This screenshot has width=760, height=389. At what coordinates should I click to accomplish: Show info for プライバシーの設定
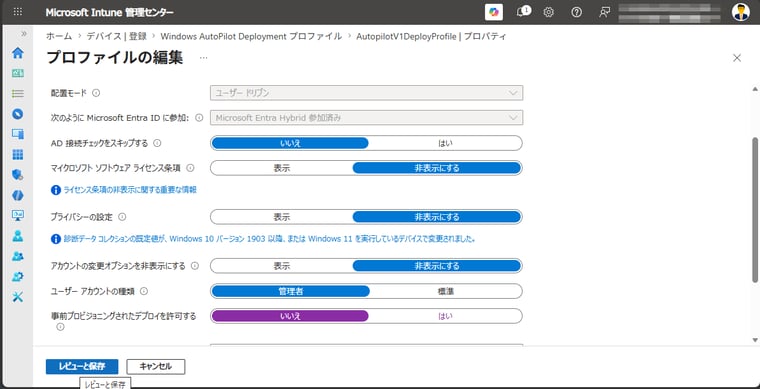click(x=122, y=217)
